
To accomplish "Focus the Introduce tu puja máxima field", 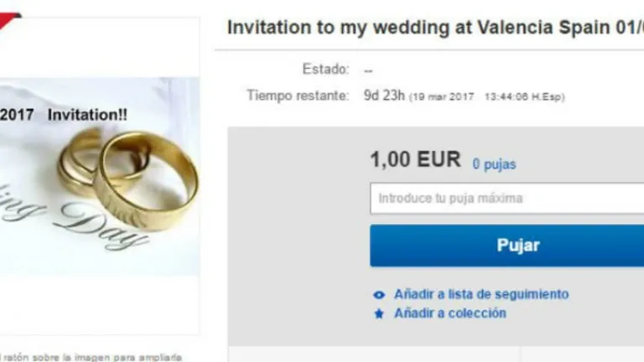I will [506, 199].
